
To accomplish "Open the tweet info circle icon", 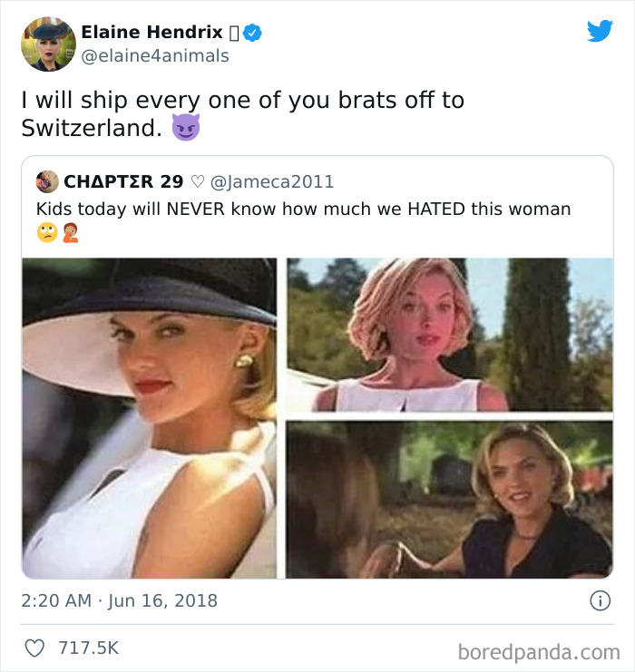I will point(599,600).
